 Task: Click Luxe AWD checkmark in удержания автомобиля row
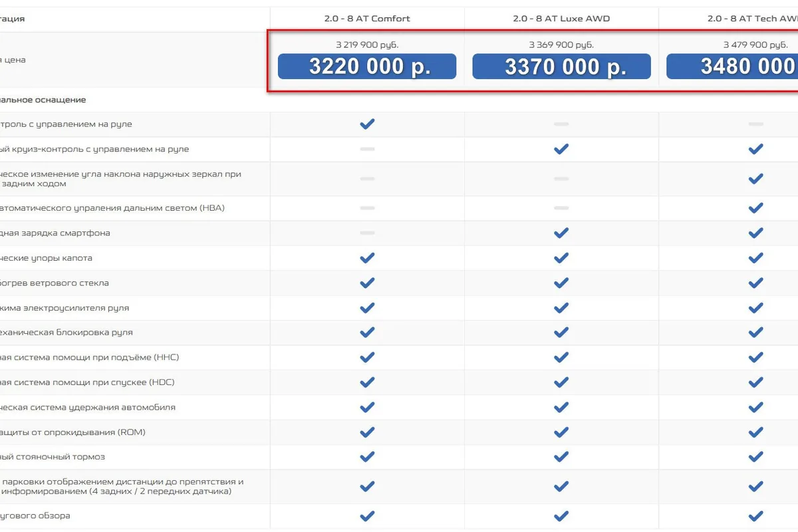tap(561, 407)
